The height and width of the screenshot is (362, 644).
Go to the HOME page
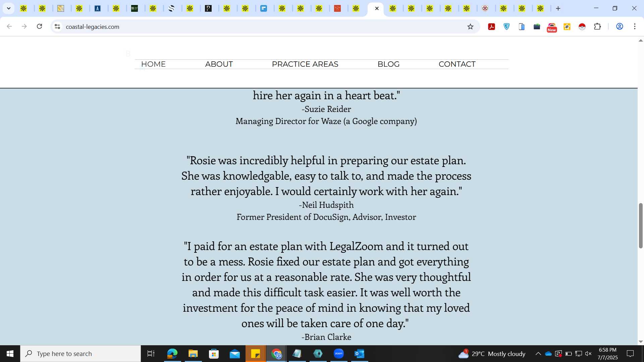tap(153, 64)
